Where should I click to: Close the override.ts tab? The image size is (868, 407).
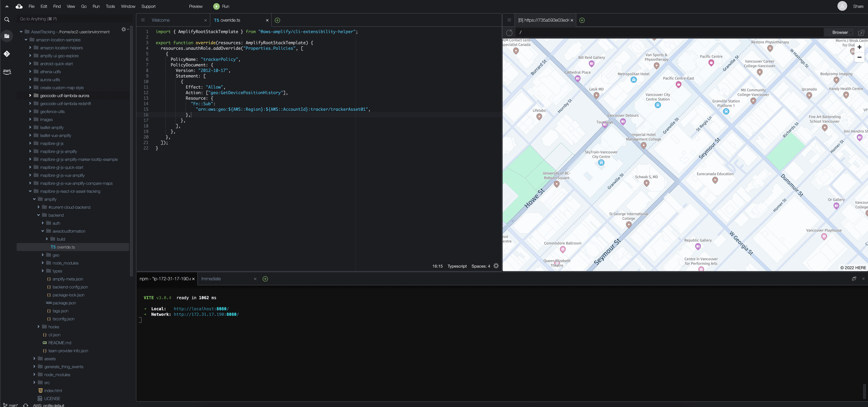(x=267, y=20)
